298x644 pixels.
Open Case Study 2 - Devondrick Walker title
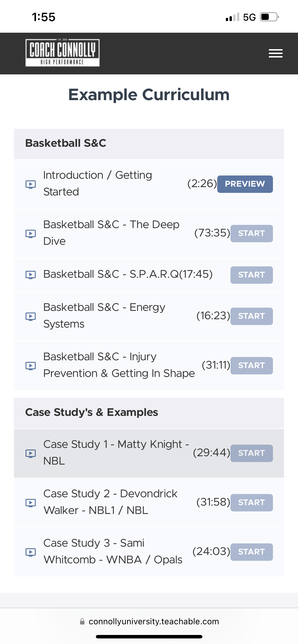point(110,502)
